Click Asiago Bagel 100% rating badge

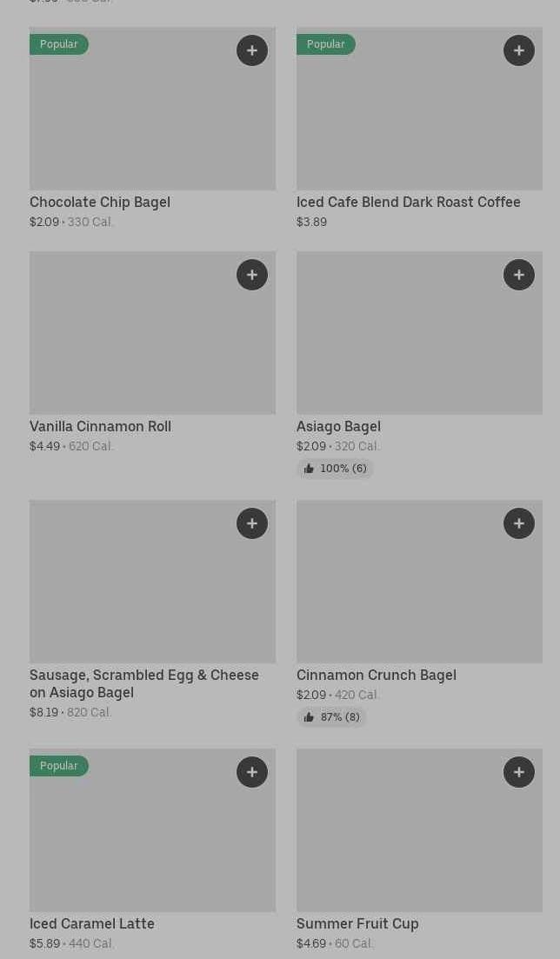pyautogui.click(x=335, y=469)
